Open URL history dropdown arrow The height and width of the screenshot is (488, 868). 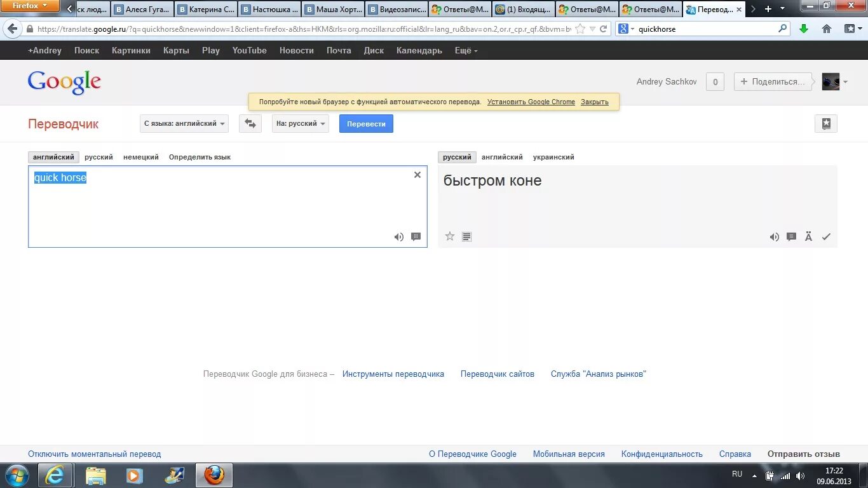click(x=592, y=29)
